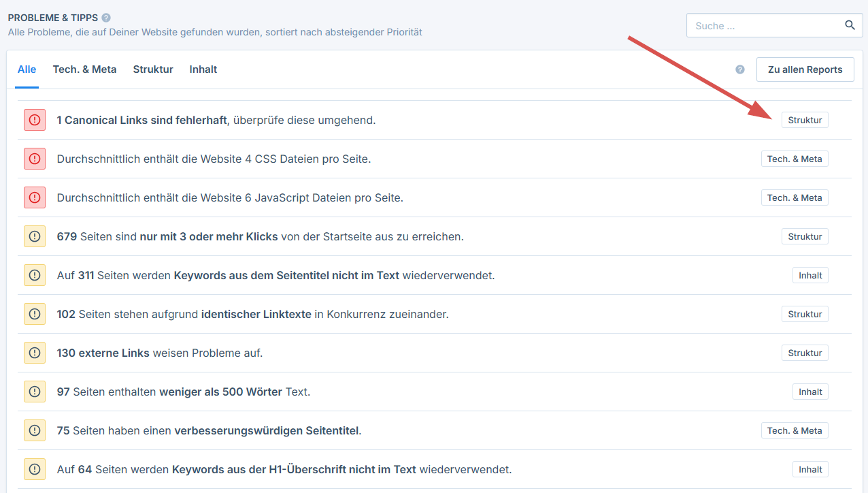Viewport: 868px width, 493px height.
Task: Open 'nur mit 3 oder mehr Klicks' issue
Action: 260,236
